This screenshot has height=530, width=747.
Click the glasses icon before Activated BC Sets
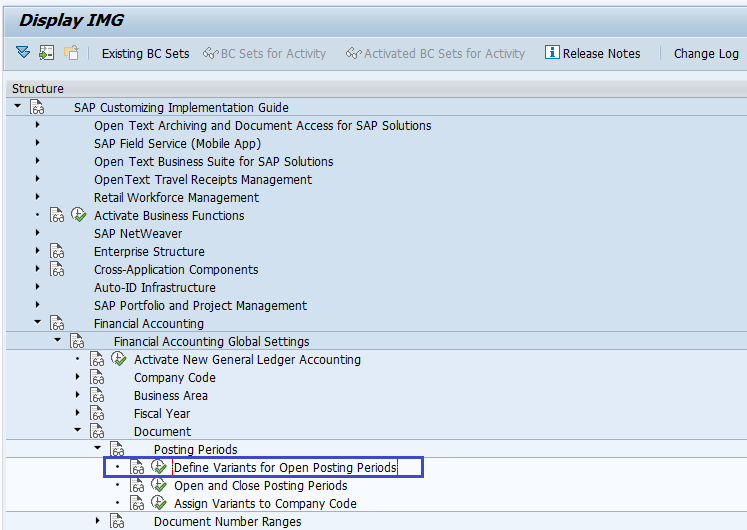point(354,53)
